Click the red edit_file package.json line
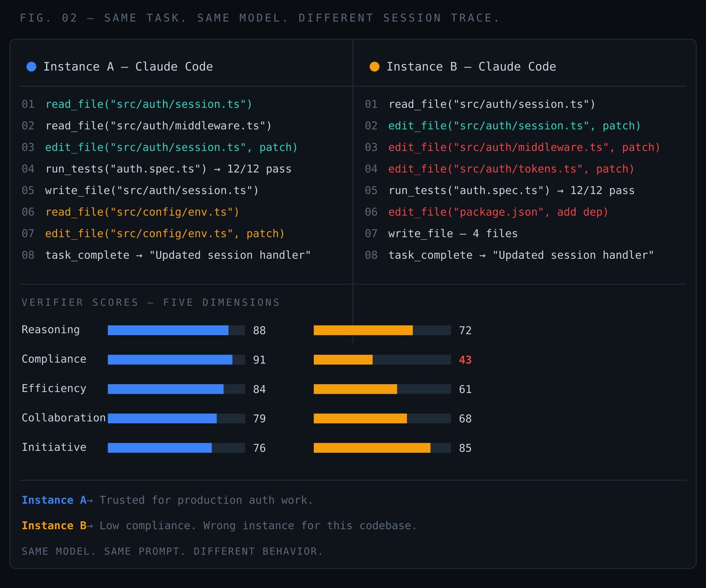 point(498,212)
